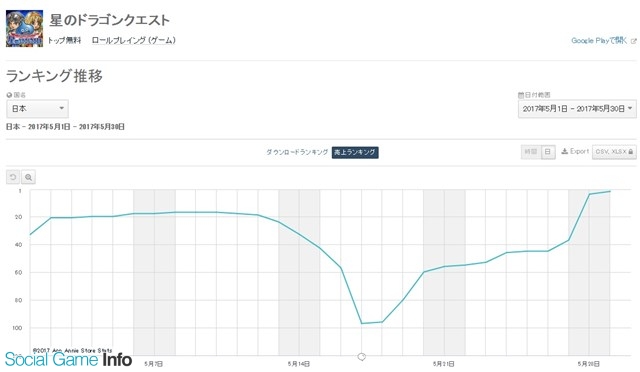Viewport: 640px width, 372px height.
Task: Switch to ダウンロードランキング tab
Action: [297, 152]
